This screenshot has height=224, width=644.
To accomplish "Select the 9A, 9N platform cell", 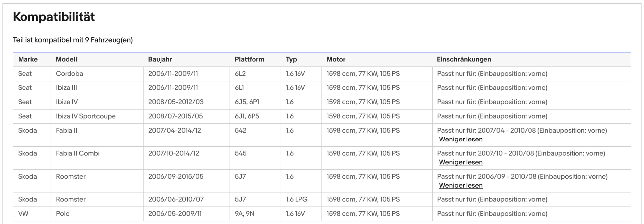I will [244, 214].
